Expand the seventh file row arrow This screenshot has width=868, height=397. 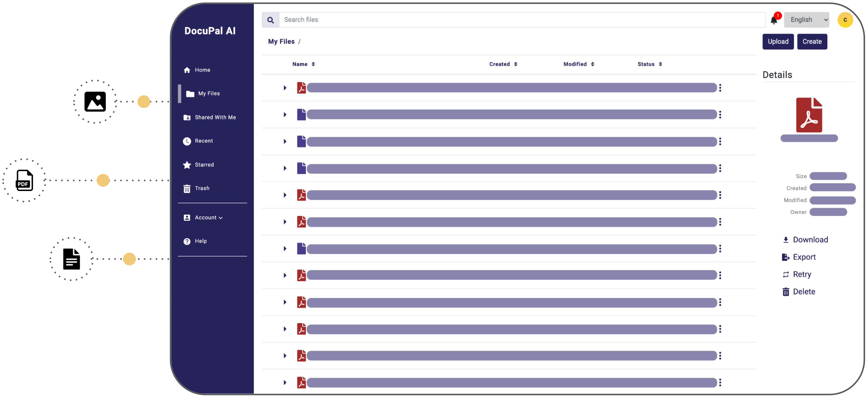pyautogui.click(x=285, y=249)
